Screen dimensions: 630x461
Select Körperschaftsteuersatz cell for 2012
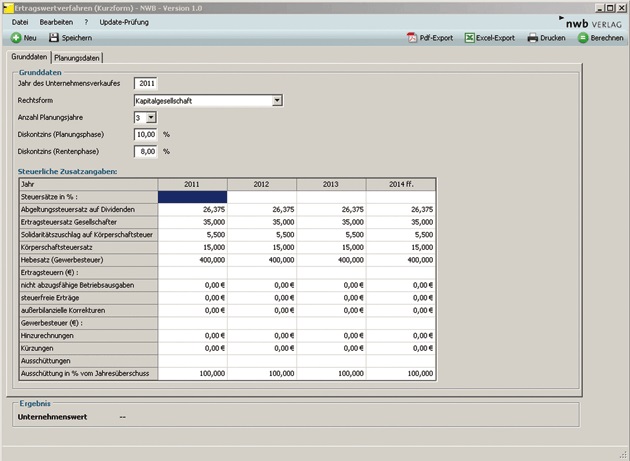(261, 247)
